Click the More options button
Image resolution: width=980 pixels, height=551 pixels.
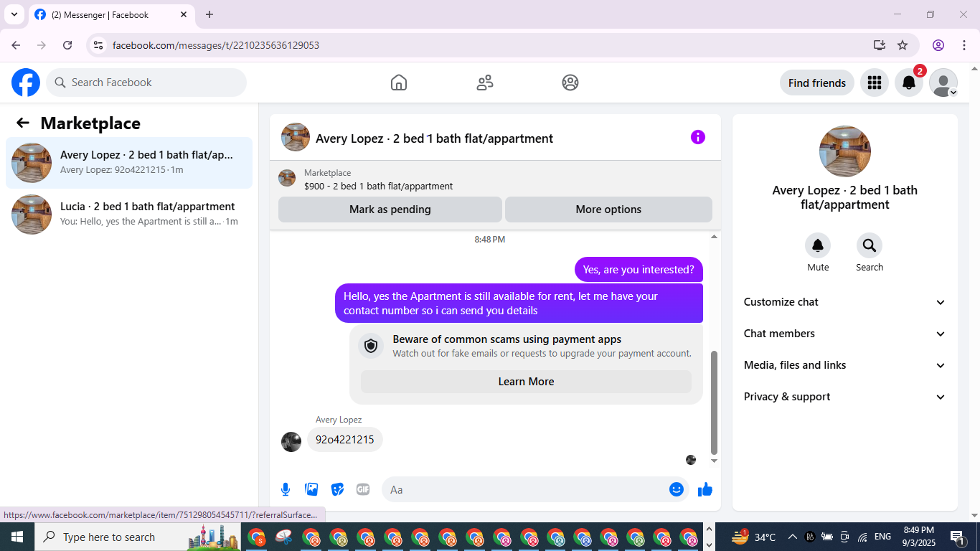coord(608,209)
